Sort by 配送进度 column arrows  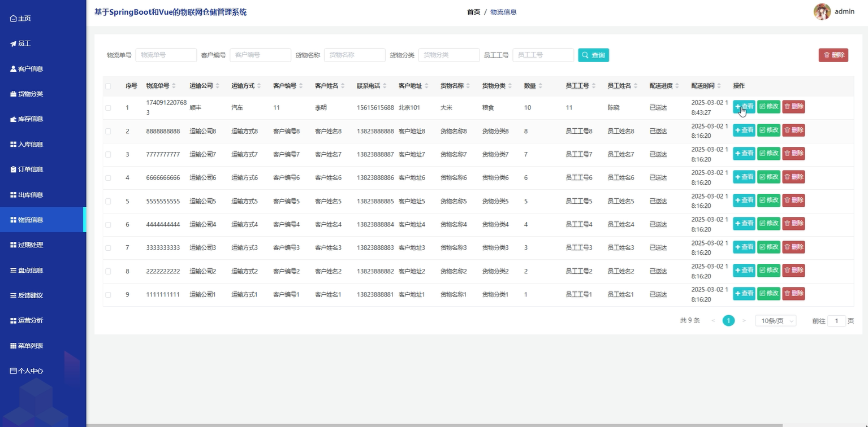click(x=677, y=86)
